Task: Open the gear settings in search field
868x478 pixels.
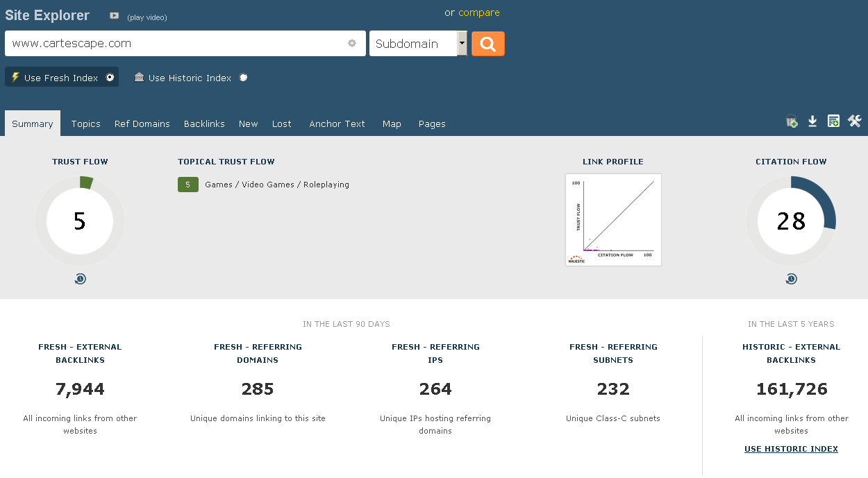Action: tap(352, 43)
